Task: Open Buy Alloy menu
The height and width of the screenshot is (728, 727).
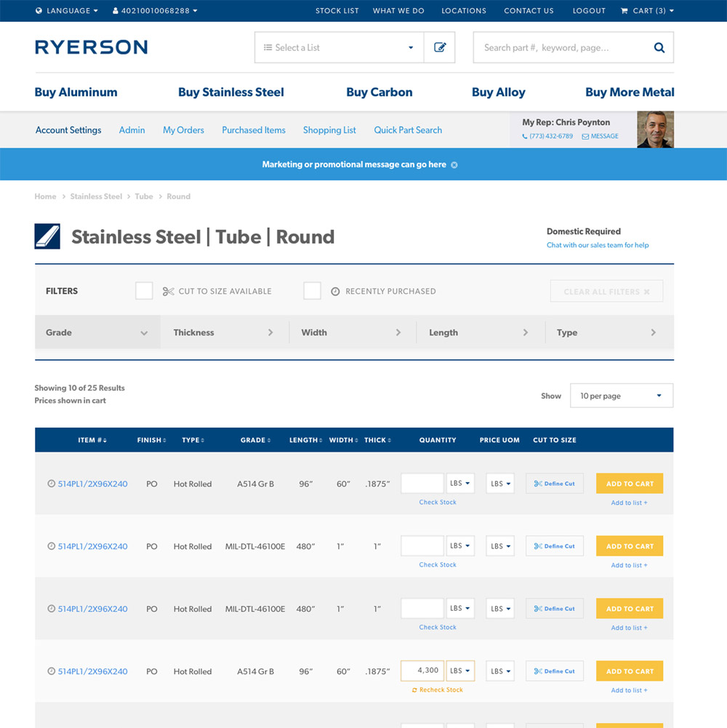Action: click(x=499, y=92)
